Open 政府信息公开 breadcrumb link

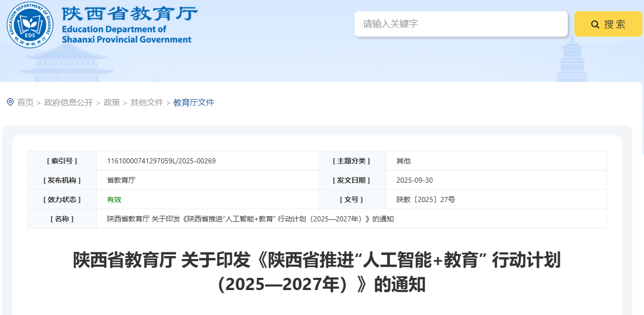click(x=69, y=103)
